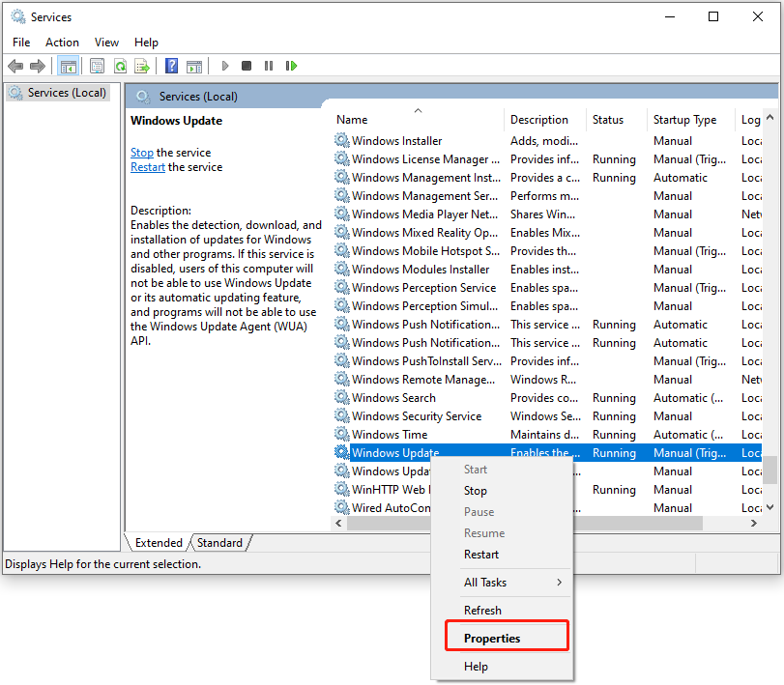This screenshot has width=784, height=685.
Task: Click the Help toolbar icon
Action: (171, 66)
